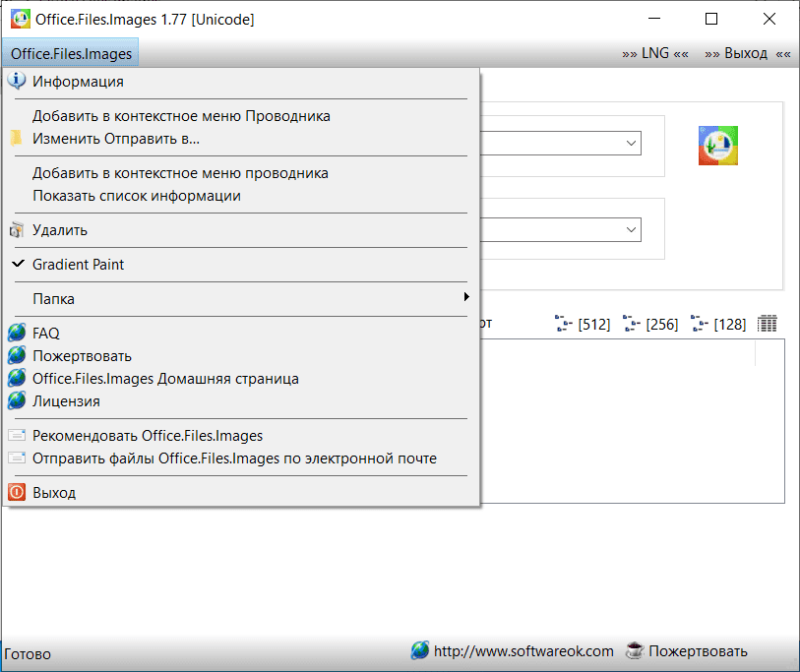
Task: Click the grid list view icon
Action: point(767,324)
